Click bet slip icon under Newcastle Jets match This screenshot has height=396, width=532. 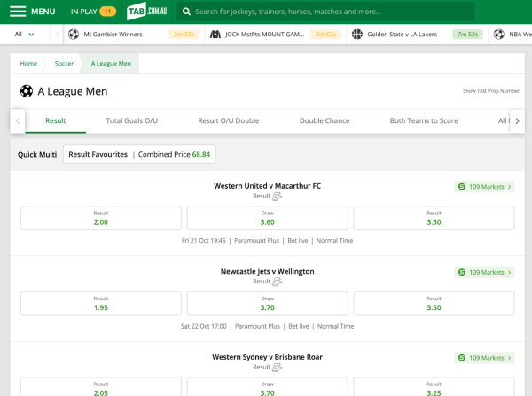(277, 282)
